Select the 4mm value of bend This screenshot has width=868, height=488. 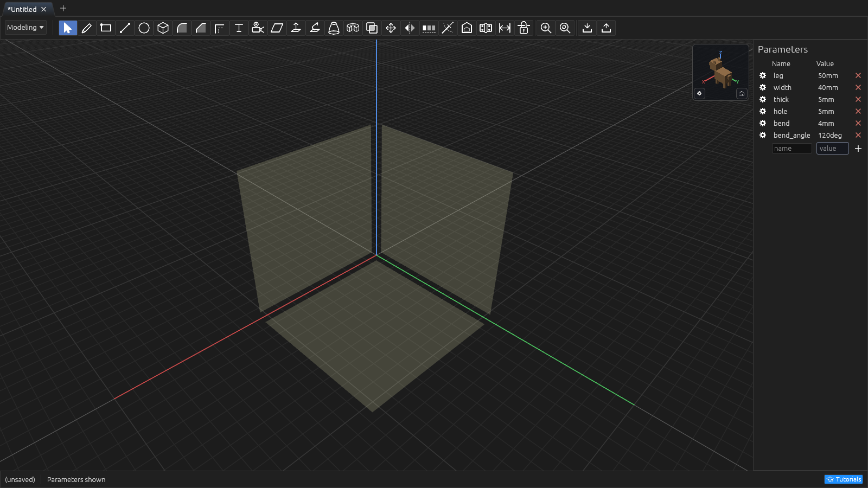[x=826, y=124]
